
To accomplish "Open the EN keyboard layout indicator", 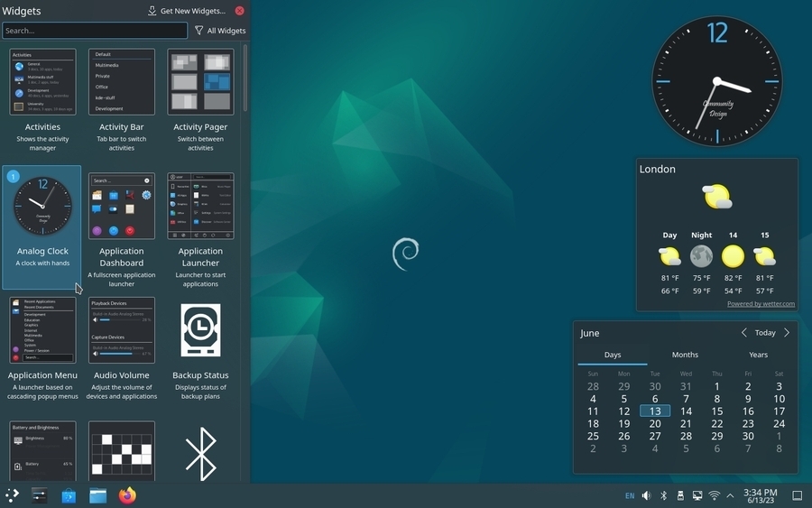I will (x=630, y=496).
